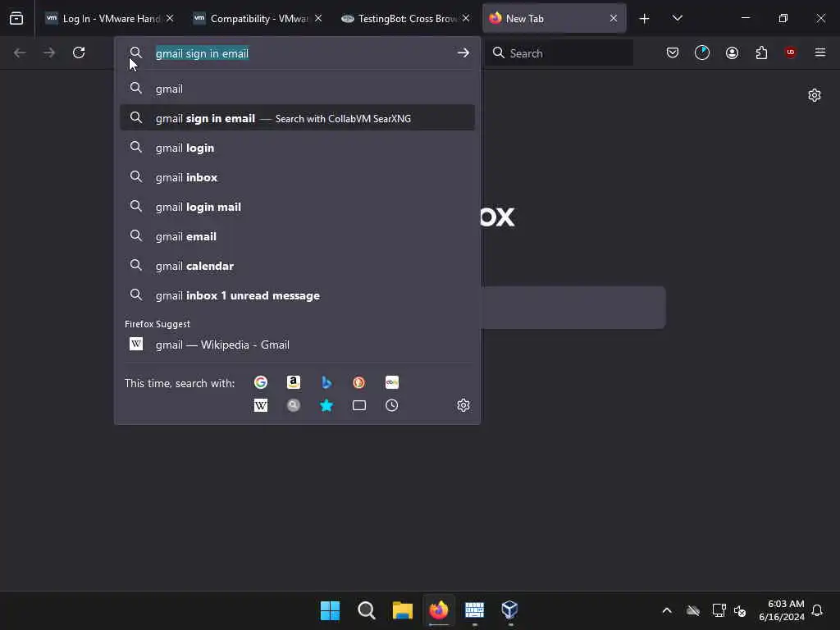Open notifications bell icon
840x630 pixels.
818,610
